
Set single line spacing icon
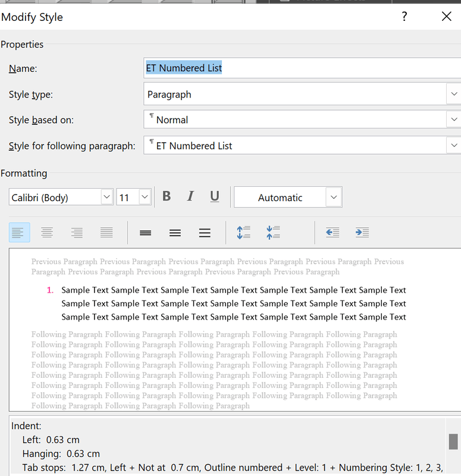[x=145, y=233]
